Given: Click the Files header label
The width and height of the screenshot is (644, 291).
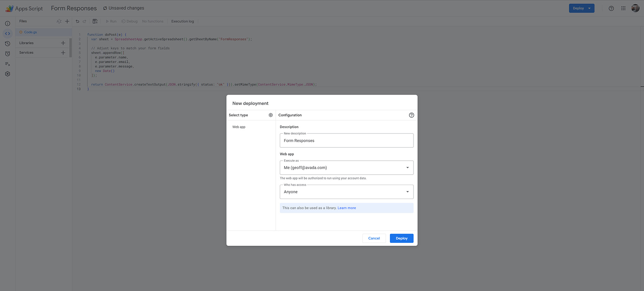Looking at the screenshot, I should pyautogui.click(x=23, y=21).
